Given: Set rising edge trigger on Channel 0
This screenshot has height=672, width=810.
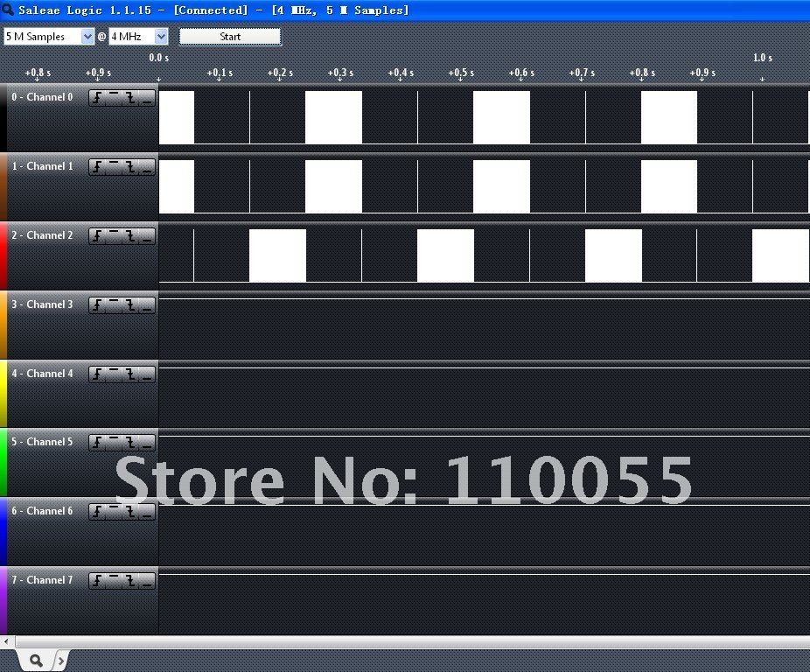Looking at the screenshot, I should tap(97, 98).
